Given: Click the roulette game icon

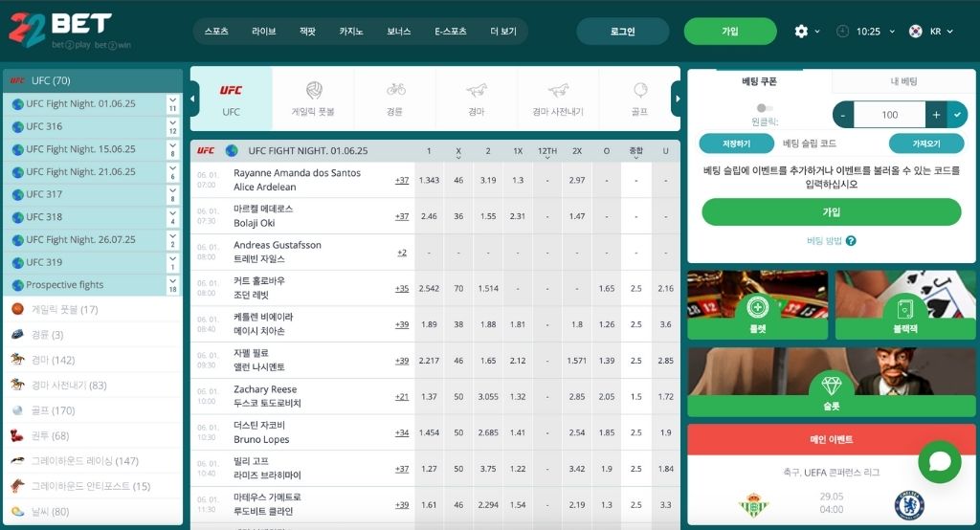Looking at the screenshot, I should tap(758, 306).
